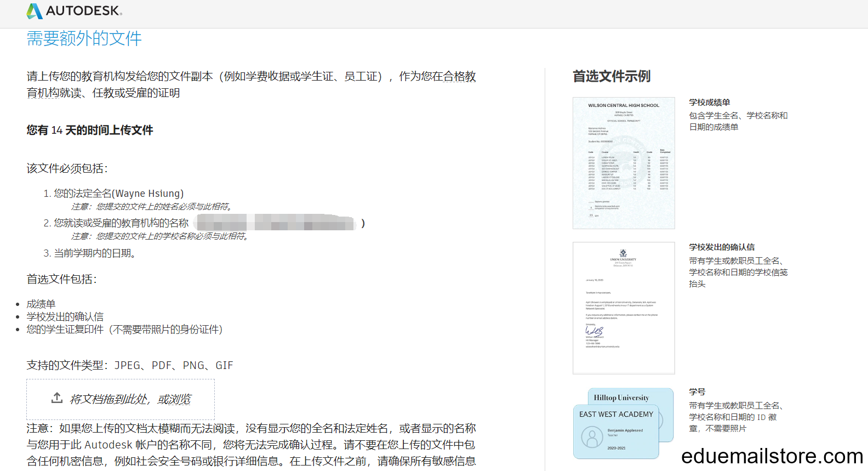Screen dimensions: 868x471
Task: Click the Hilltop University card image
Action: click(631, 396)
